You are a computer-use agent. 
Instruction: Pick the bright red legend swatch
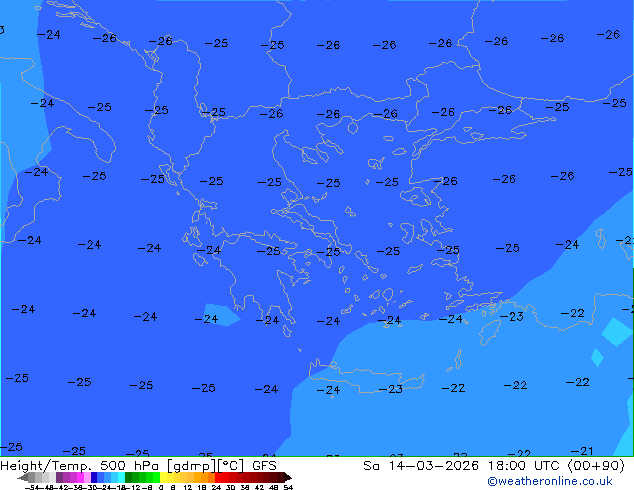[x=218, y=477]
